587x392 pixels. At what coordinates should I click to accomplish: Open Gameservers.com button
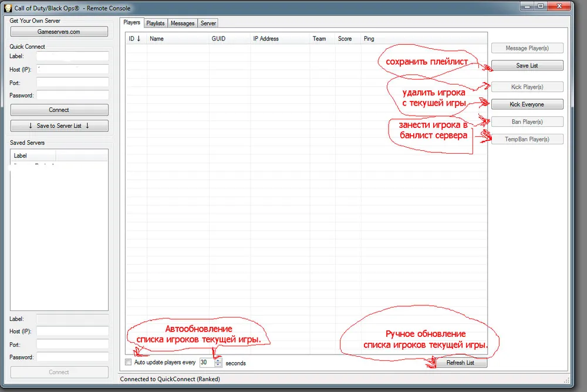(59, 32)
